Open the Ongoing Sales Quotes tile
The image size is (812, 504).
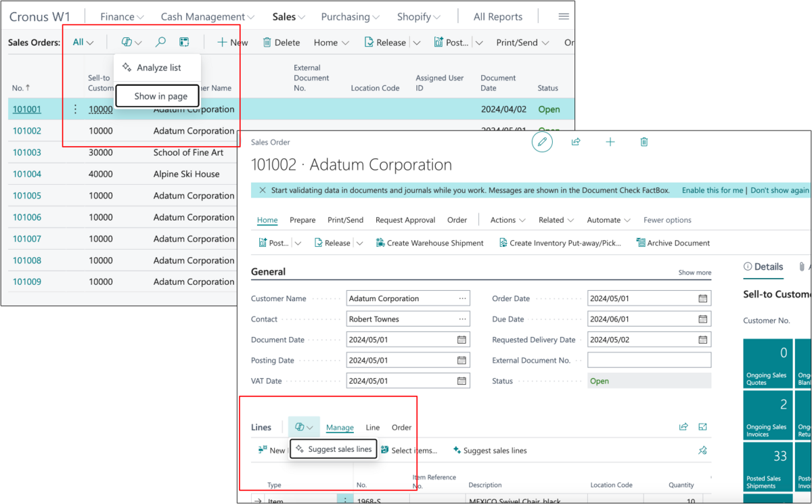(x=767, y=363)
